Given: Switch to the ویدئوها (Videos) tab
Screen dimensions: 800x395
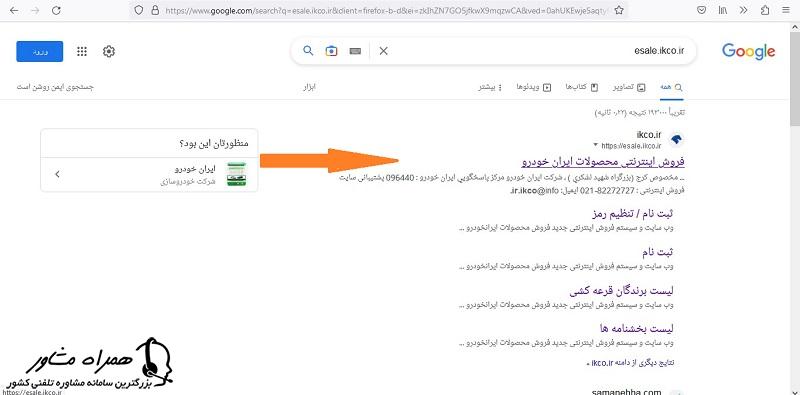Looking at the screenshot, I should point(534,87).
